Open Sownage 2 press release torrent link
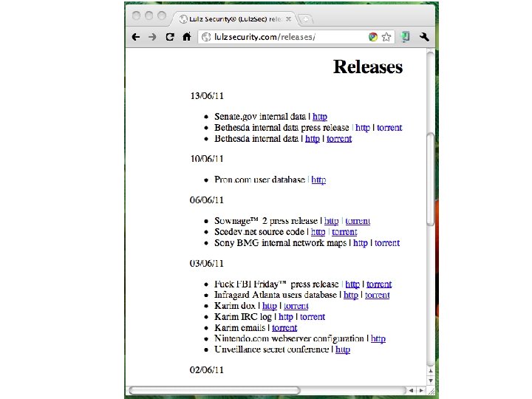 click(358, 221)
